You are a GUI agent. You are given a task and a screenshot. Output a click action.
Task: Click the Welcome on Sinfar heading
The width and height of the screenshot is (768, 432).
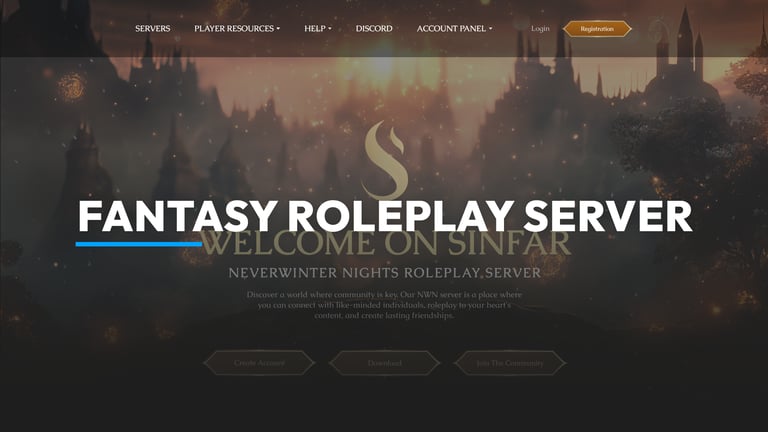click(x=385, y=243)
